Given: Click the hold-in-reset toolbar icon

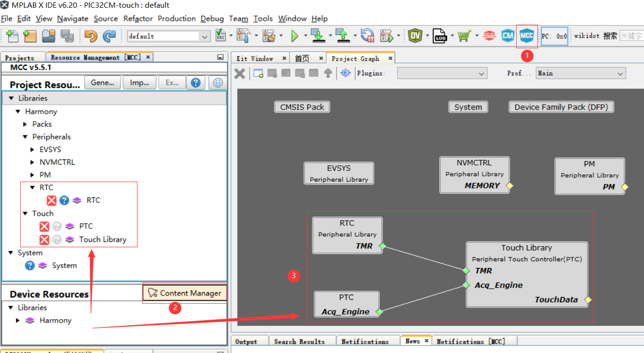Looking at the screenshot, I should (x=368, y=36).
